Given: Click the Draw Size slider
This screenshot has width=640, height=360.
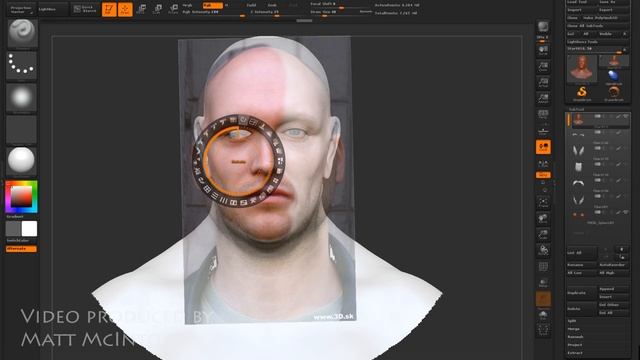Looking at the screenshot, I should [x=341, y=13].
